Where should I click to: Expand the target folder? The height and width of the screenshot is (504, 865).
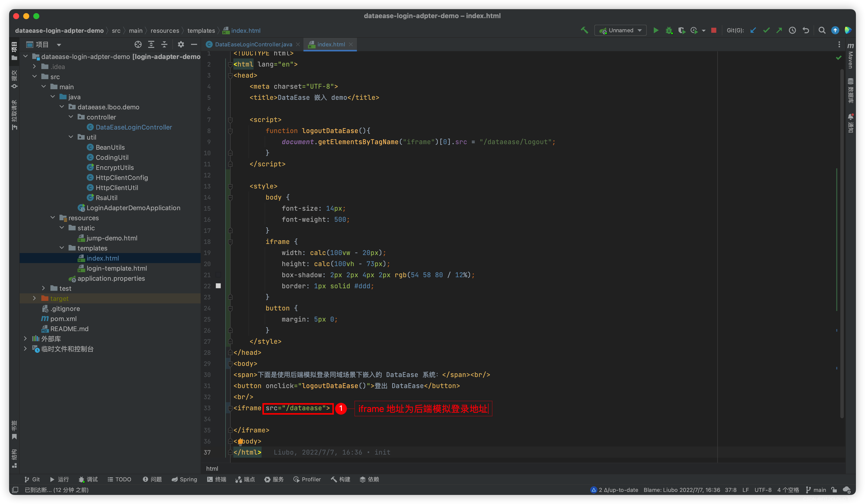[x=34, y=298]
